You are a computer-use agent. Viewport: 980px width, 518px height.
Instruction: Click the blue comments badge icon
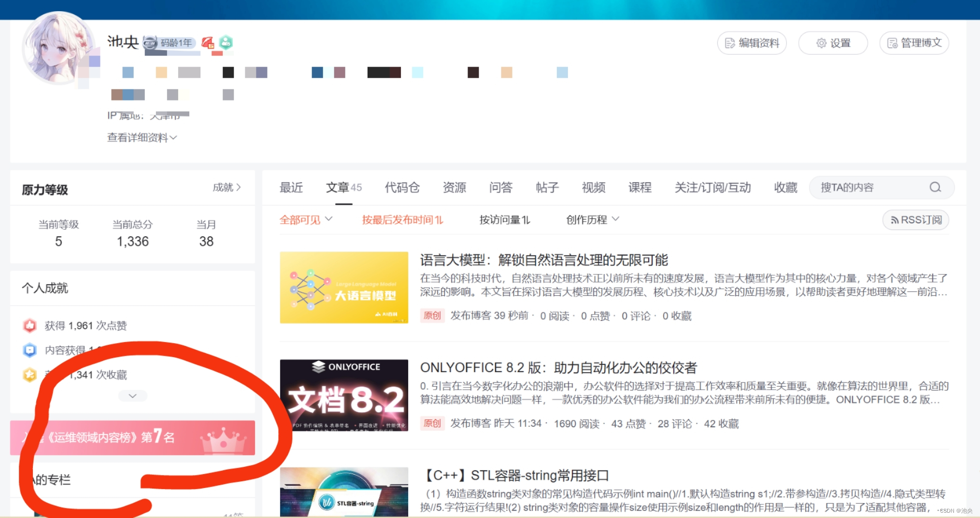coord(30,350)
